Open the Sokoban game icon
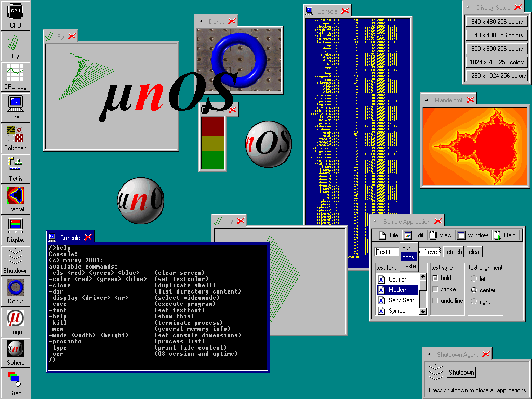 pyautogui.click(x=16, y=138)
